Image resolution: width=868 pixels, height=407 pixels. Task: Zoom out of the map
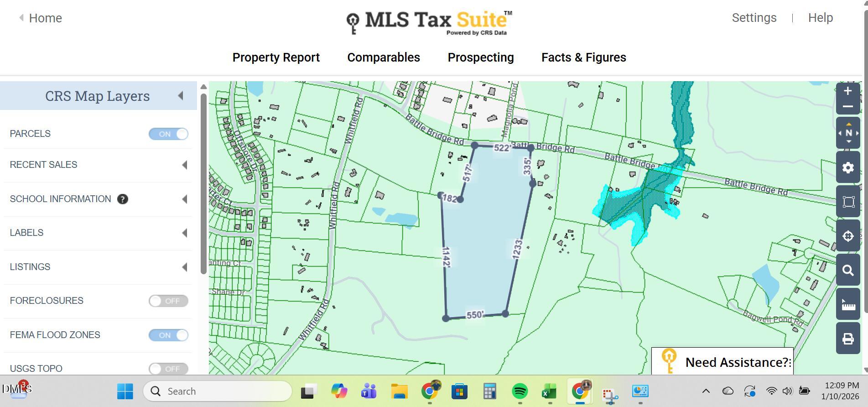tap(847, 107)
